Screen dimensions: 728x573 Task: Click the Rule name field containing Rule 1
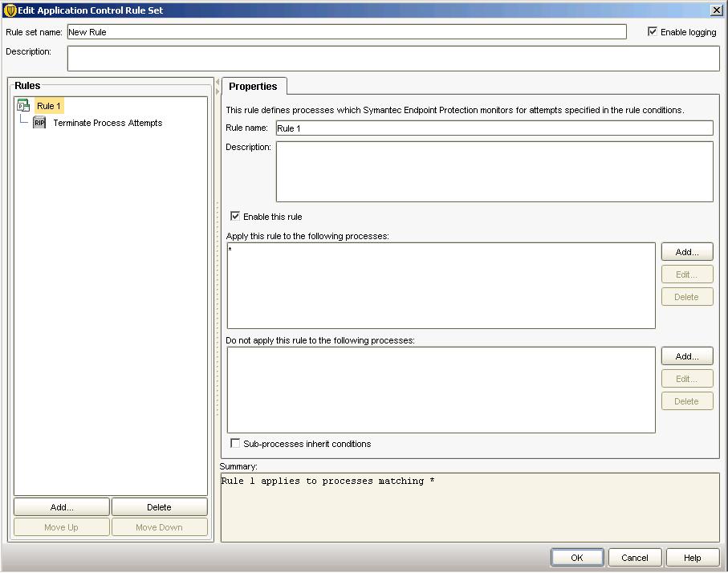click(x=494, y=128)
